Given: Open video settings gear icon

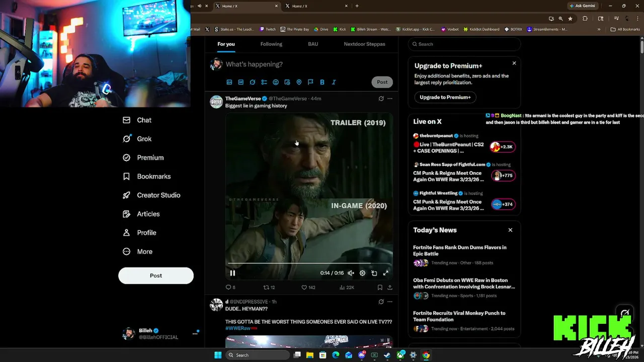Looking at the screenshot, I should (362, 273).
